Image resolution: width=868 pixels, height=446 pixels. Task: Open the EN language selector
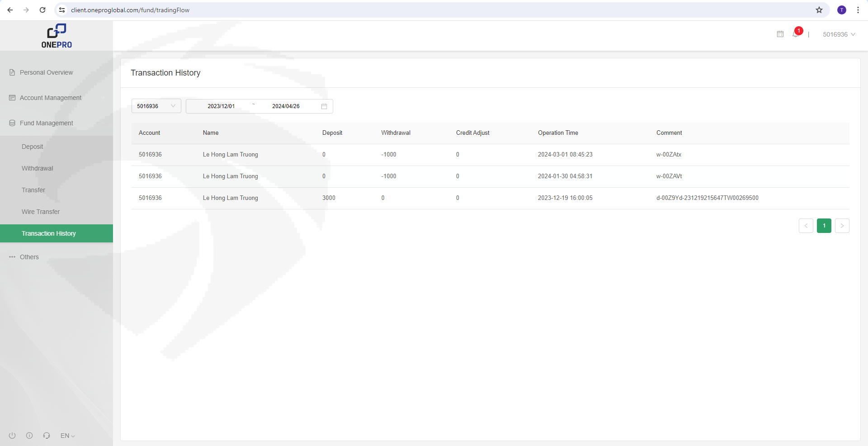pyautogui.click(x=67, y=436)
